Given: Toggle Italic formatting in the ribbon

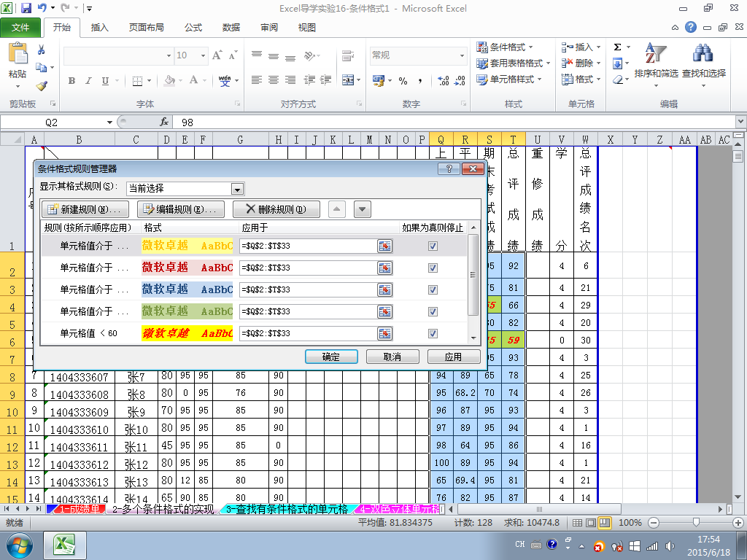Looking at the screenshot, I should [88, 81].
